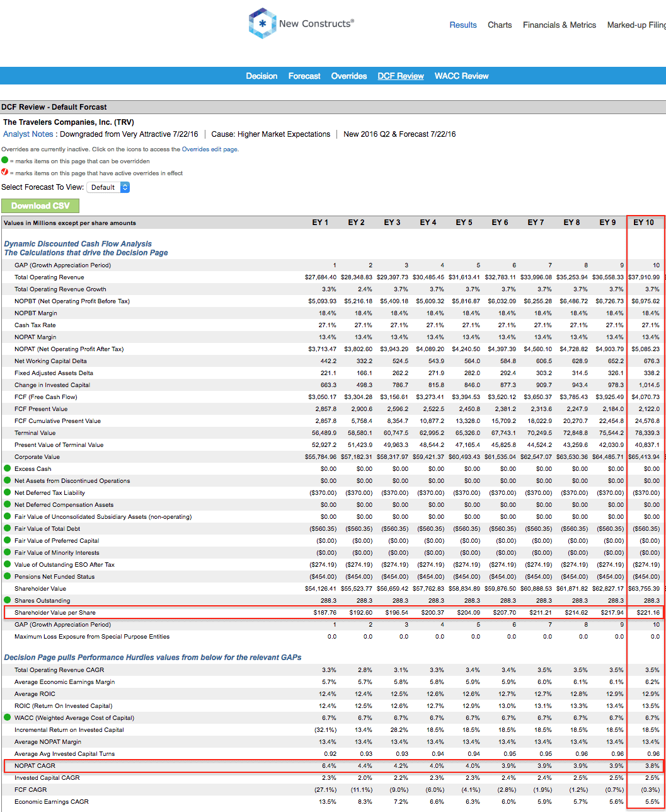
Task: Open the WACC Review tab
Action: pyautogui.click(x=462, y=76)
